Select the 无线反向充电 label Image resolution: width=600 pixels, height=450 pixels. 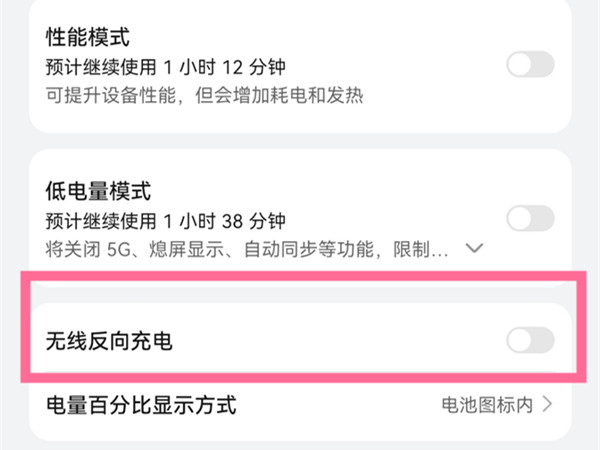[110, 342]
